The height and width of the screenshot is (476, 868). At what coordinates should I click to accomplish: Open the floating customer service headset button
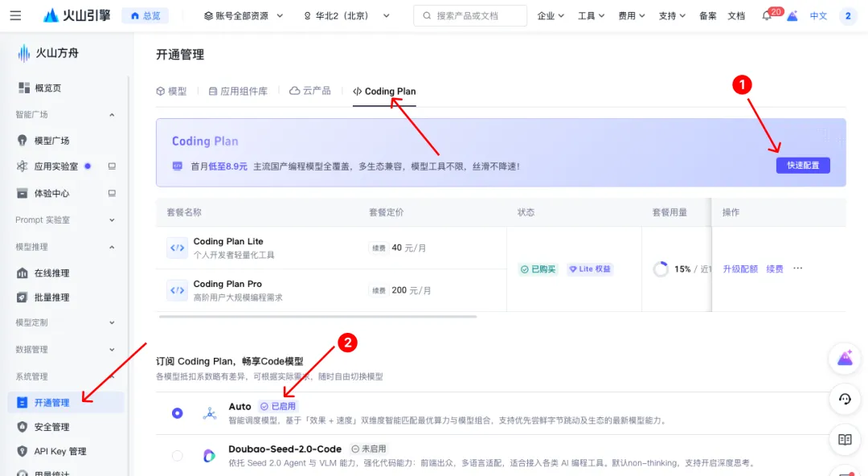[845, 399]
